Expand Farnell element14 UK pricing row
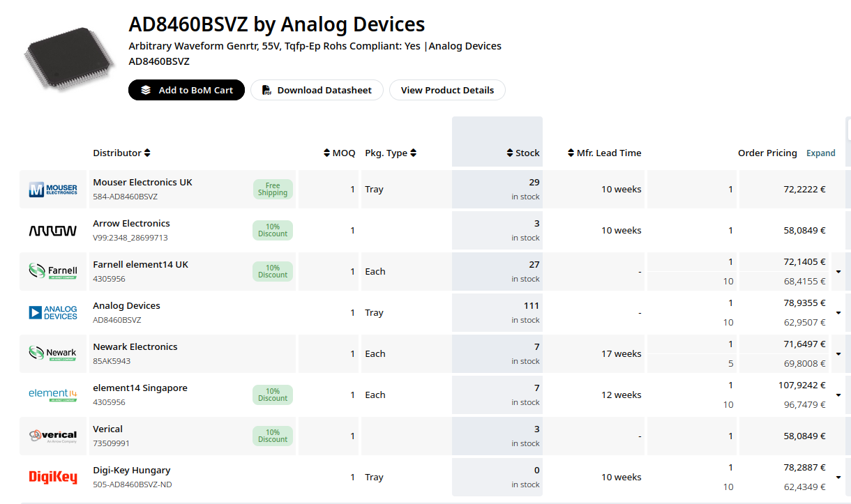The image size is (851, 504). pos(838,272)
